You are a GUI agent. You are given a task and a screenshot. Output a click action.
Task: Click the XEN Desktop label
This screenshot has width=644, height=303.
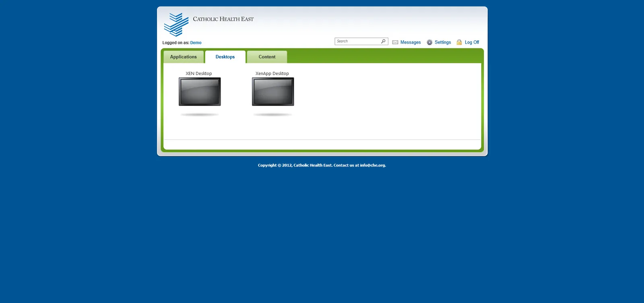199,73
